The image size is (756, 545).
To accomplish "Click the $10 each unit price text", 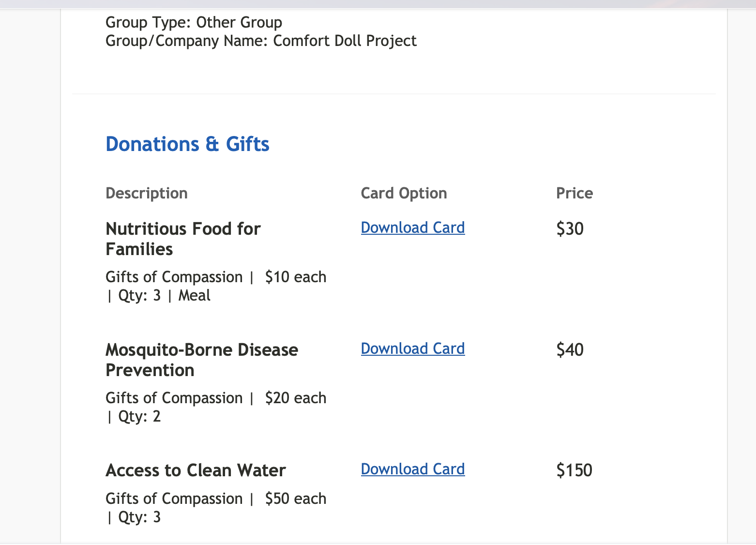I will (295, 277).
